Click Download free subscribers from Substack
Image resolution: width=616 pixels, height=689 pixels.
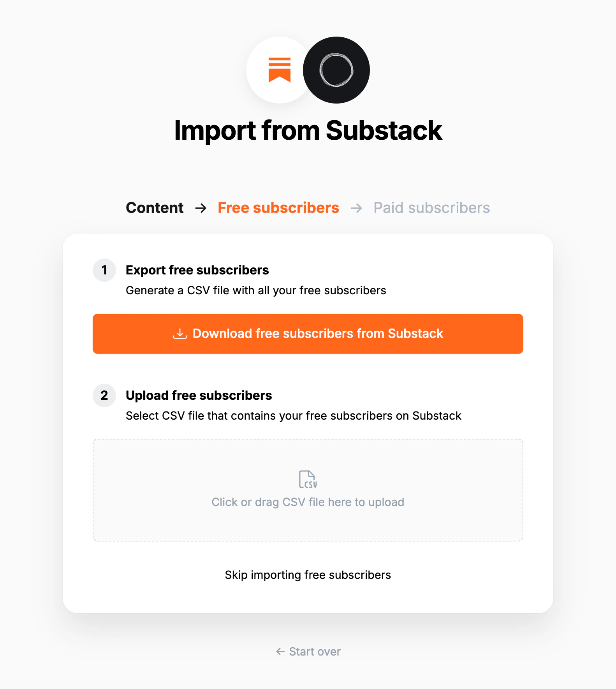(308, 334)
